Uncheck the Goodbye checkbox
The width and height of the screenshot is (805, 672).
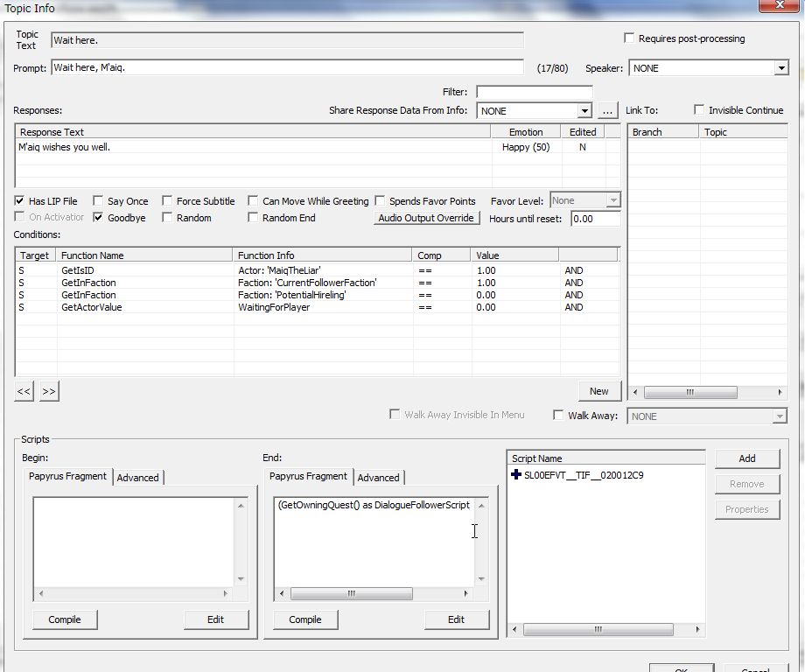coord(98,217)
